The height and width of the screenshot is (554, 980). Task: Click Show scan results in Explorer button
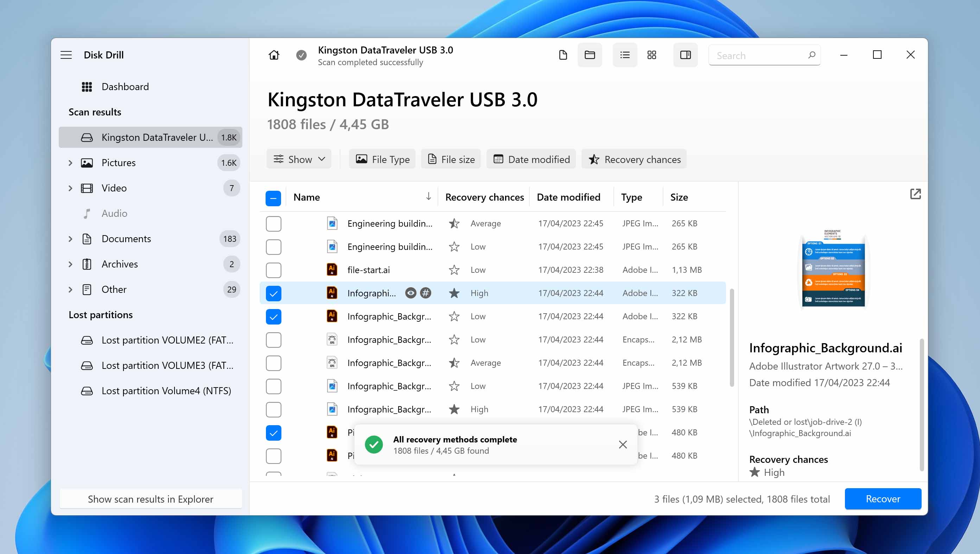tap(150, 499)
